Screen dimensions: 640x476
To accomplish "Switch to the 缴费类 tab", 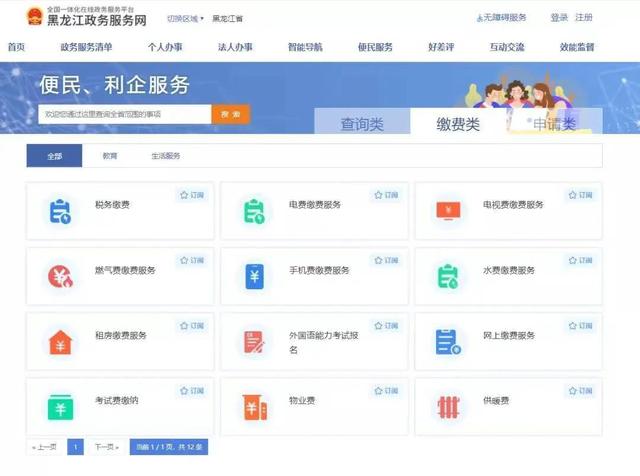I will pos(458,121).
